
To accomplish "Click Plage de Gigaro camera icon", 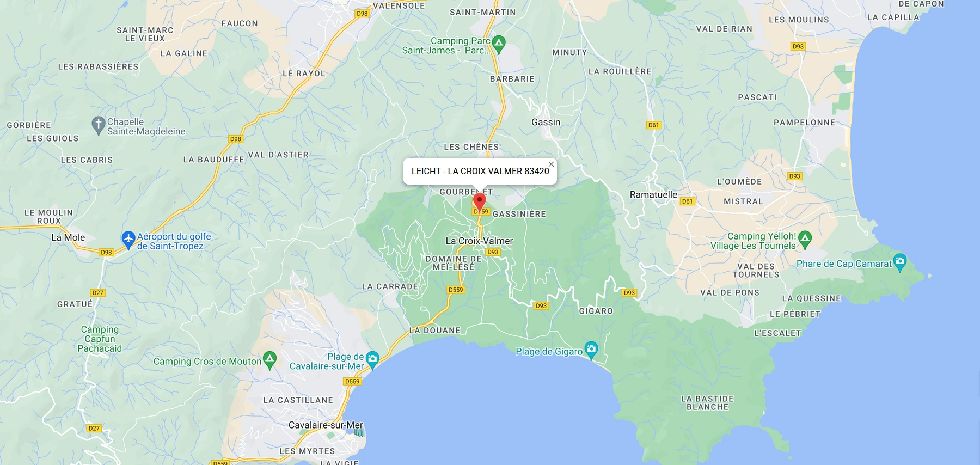I will (591, 350).
